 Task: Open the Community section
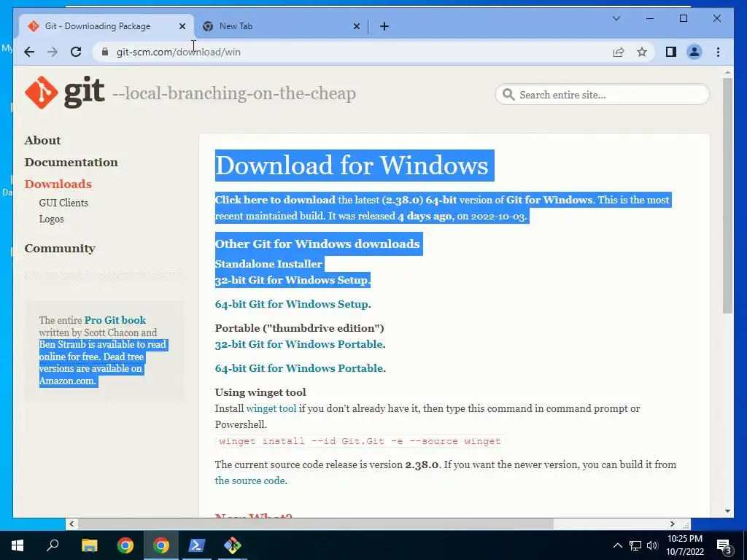[x=60, y=249]
